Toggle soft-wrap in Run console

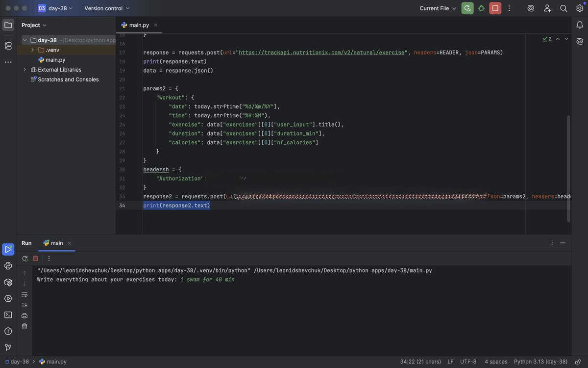pos(24,294)
